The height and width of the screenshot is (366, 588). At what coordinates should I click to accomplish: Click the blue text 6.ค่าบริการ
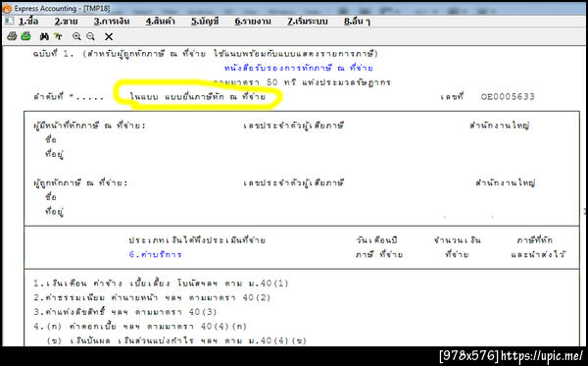click(155, 254)
